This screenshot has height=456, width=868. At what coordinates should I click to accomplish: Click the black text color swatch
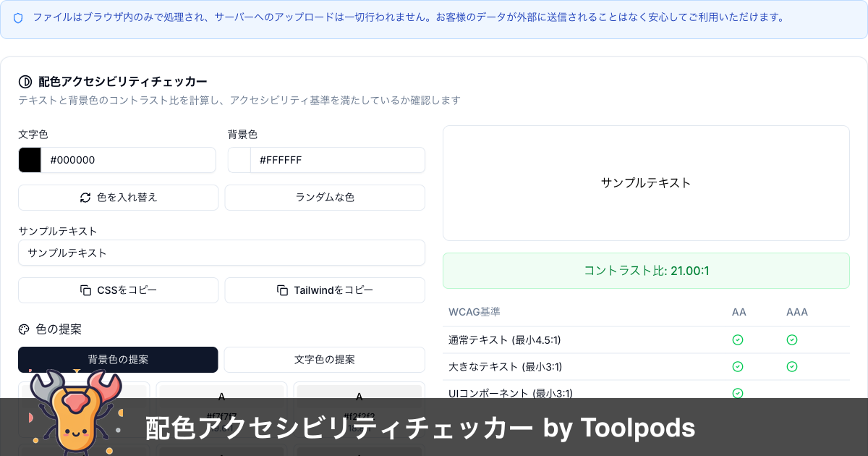click(x=29, y=159)
